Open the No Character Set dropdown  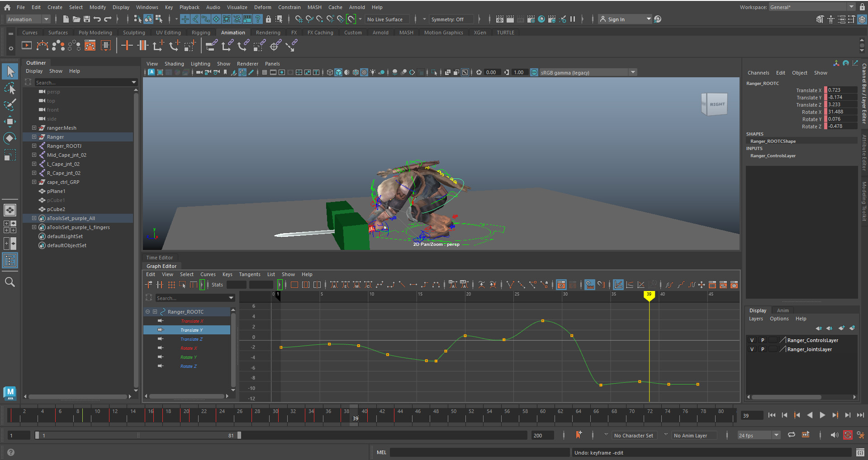(x=634, y=435)
